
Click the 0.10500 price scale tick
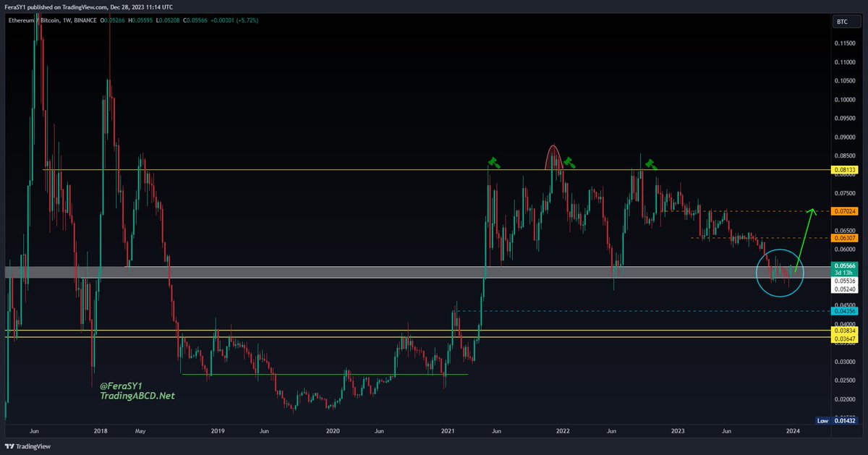coord(846,81)
